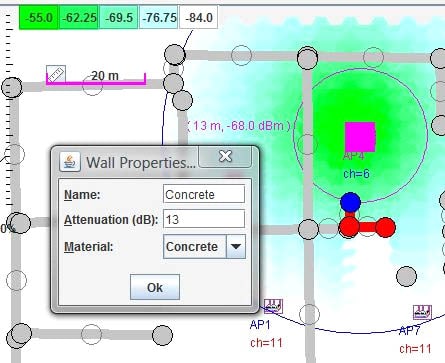Click the -62.25 legend color swatch

pyautogui.click(x=79, y=17)
